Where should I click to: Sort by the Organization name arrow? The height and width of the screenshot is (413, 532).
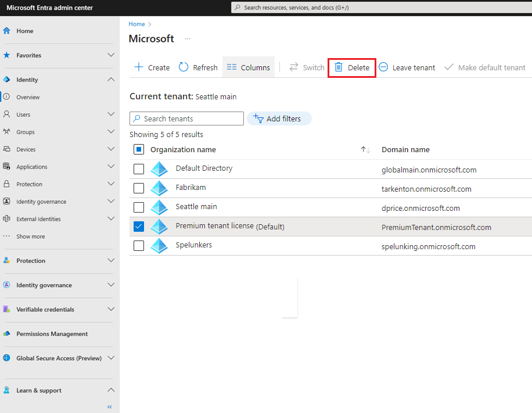click(x=365, y=149)
